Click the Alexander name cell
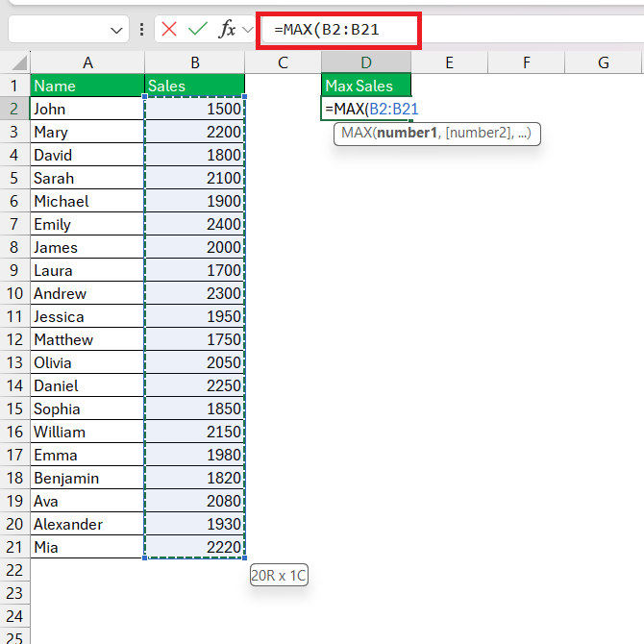 click(87, 524)
